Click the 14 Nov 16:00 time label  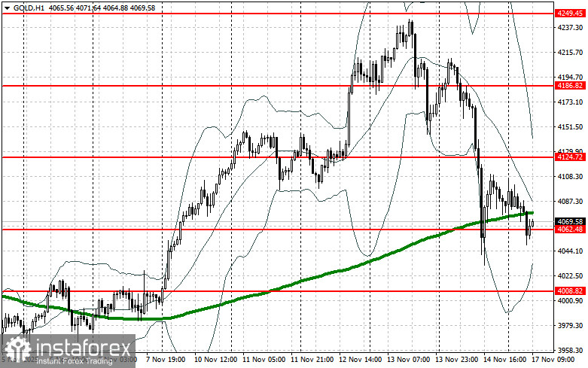(x=504, y=360)
